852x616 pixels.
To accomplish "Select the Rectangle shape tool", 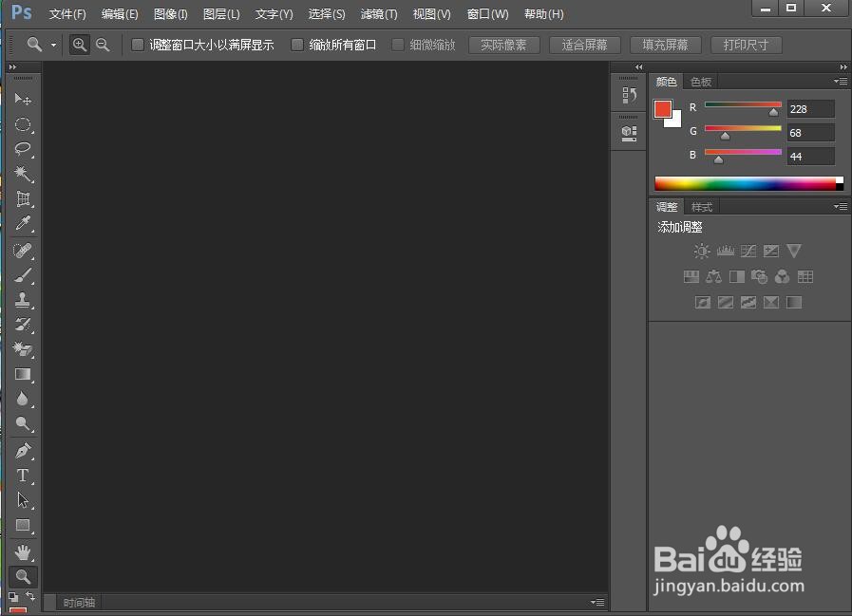I will tap(23, 525).
